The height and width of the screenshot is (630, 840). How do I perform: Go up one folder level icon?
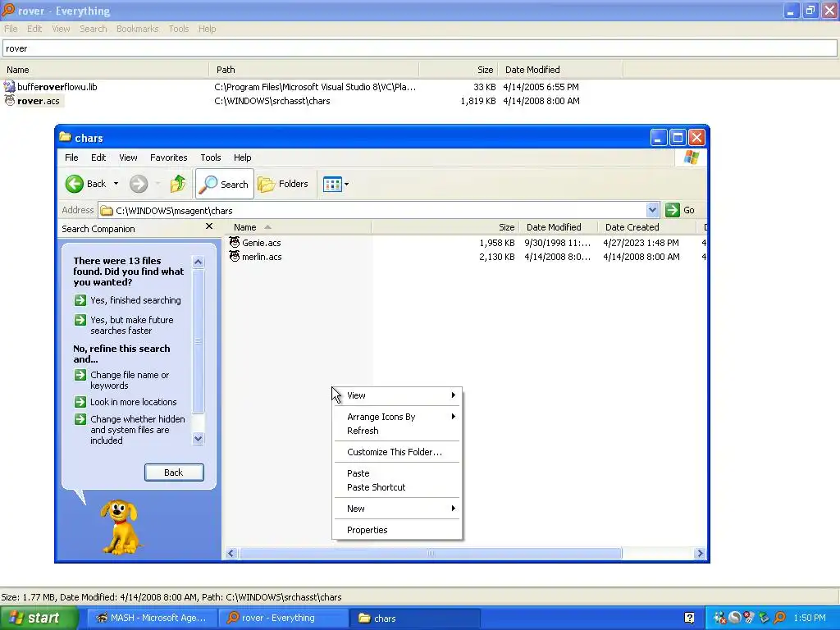point(178,184)
